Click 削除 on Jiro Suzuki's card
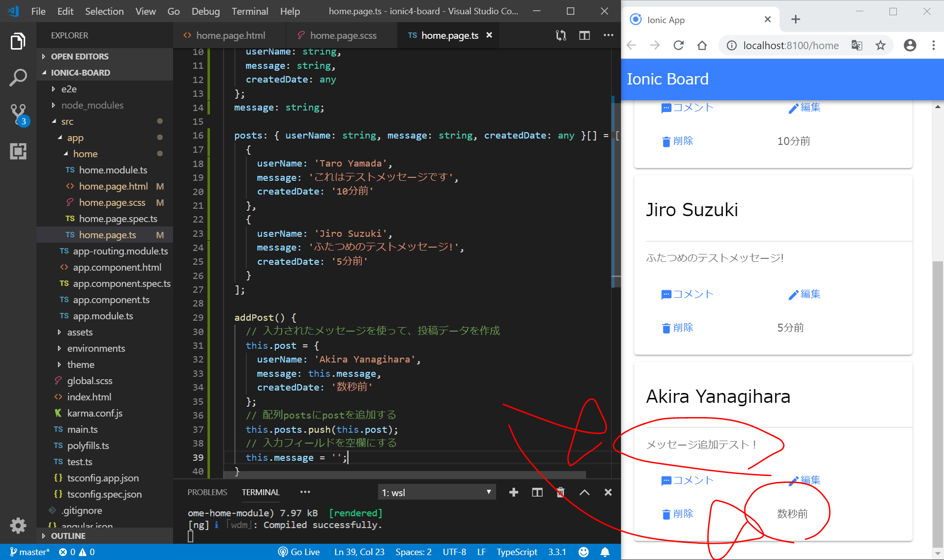The width and height of the screenshot is (944, 560). point(678,328)
